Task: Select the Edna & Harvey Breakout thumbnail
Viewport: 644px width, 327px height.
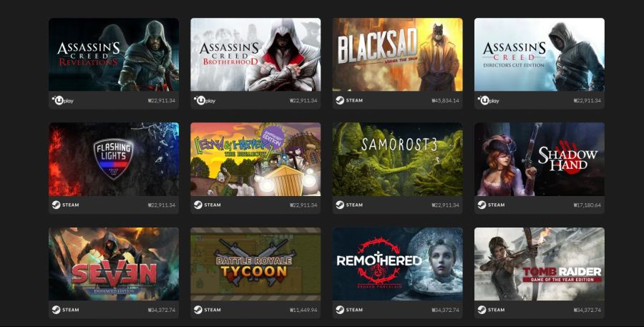Action: (255, 160)
